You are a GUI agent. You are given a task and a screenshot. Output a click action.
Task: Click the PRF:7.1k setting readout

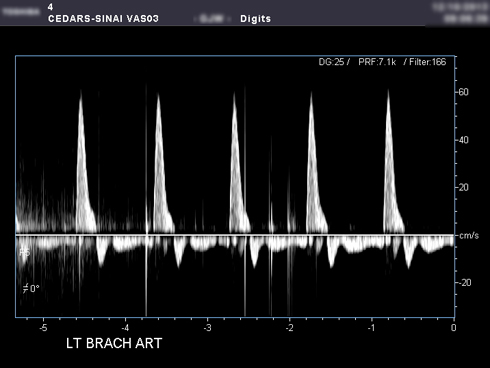377,62
